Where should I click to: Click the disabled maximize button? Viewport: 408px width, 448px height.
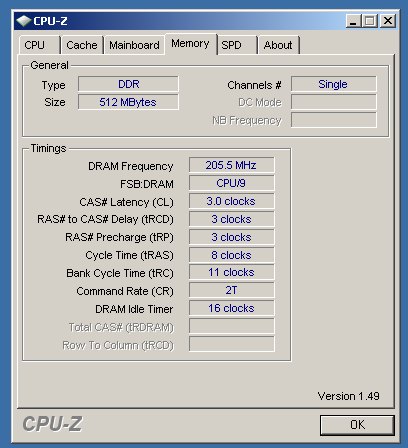coord(369,21)
